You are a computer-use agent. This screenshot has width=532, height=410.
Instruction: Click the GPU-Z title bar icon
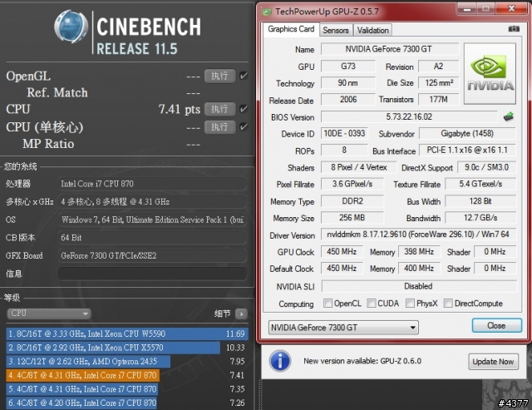pyautogui.click(x=267, y=12)
